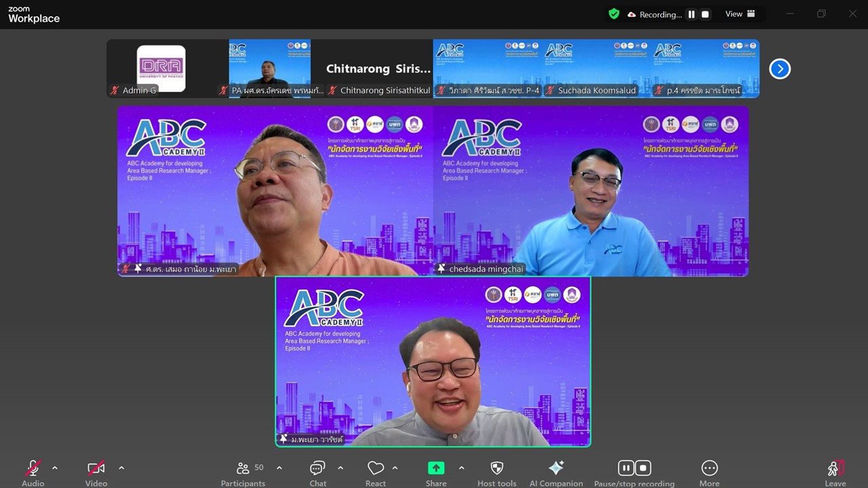This screenshot has width=868, height=488.
Task: Click pin icon on chedsada mingchai label
Action: coord(441,269)
